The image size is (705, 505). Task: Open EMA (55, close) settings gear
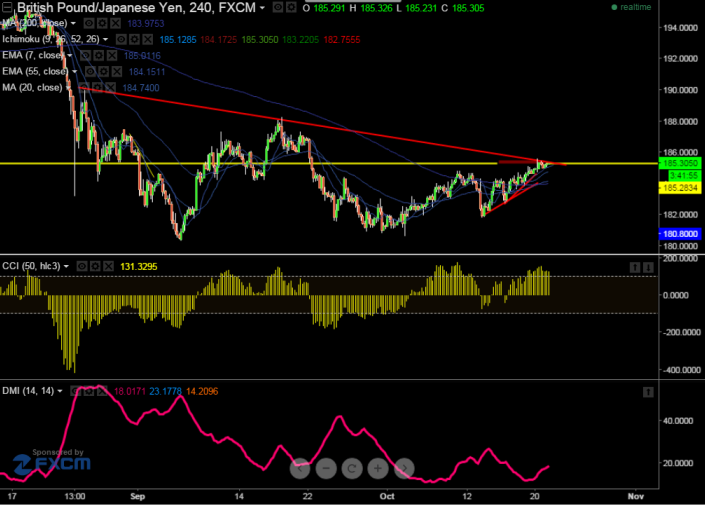(104, 72)
